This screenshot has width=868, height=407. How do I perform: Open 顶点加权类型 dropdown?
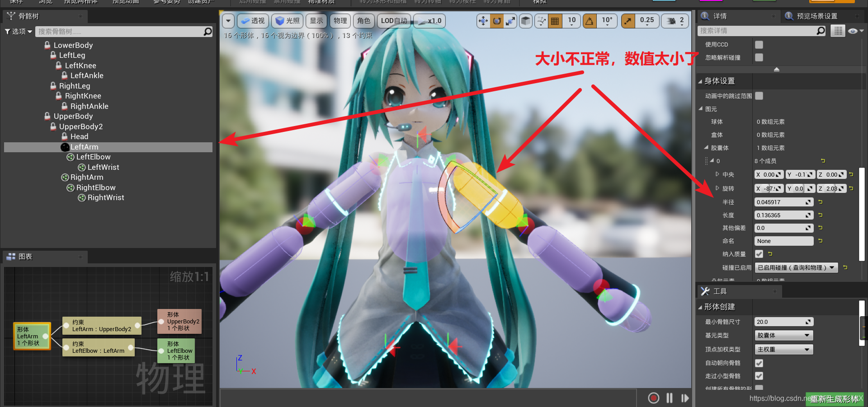click(783, 349)
